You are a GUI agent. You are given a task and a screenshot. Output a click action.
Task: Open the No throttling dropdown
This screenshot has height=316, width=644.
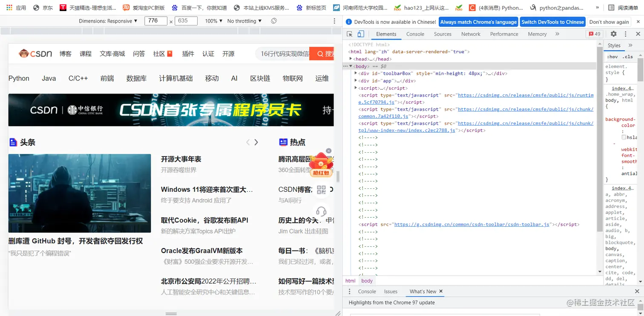[x=244, y=21]
